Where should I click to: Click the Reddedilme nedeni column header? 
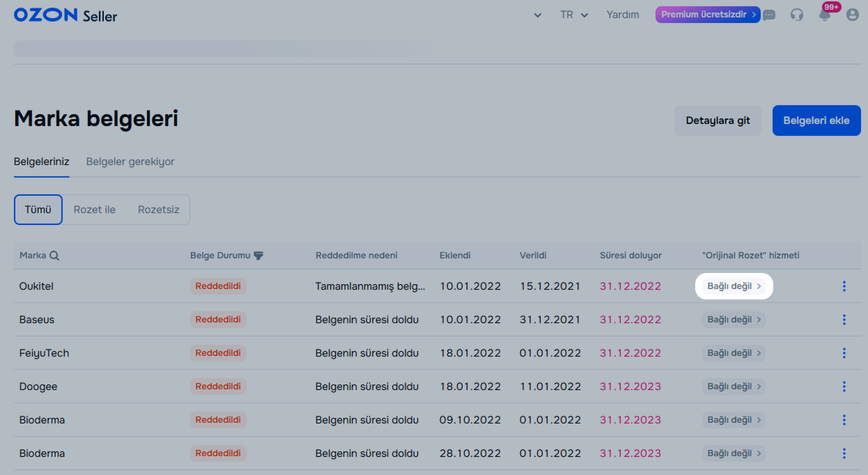tap(357, 256)
